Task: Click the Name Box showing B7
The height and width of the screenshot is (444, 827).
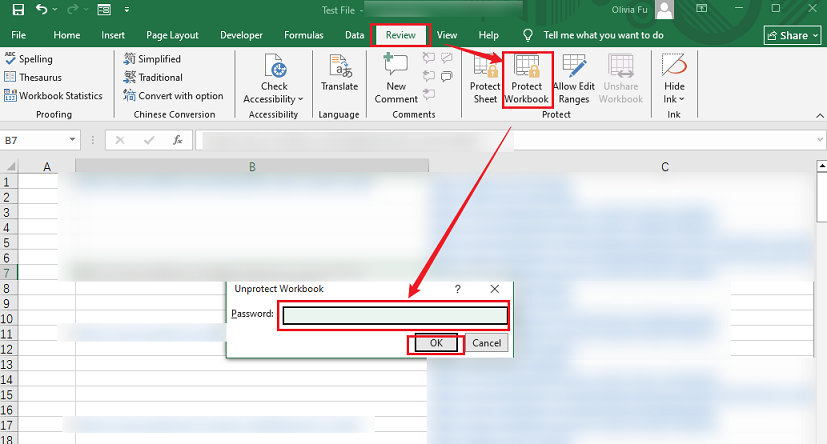Action: (x=34, y=140)
